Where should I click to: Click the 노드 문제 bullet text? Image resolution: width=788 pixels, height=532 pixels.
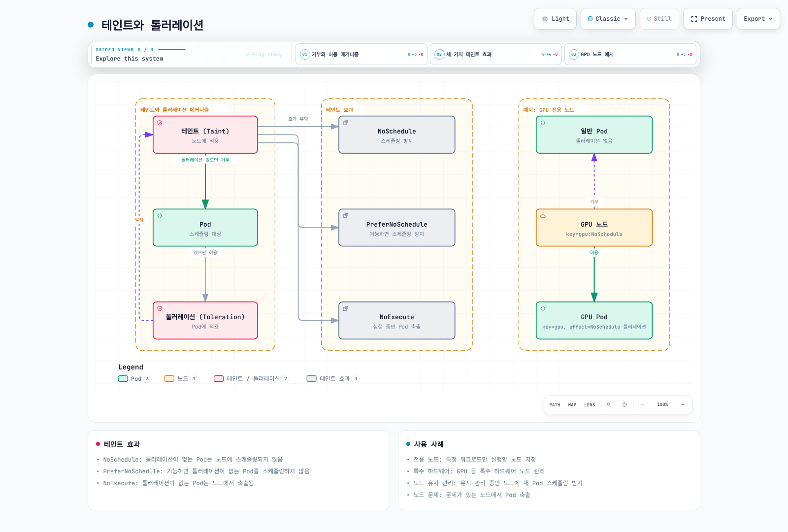[472, 495]
